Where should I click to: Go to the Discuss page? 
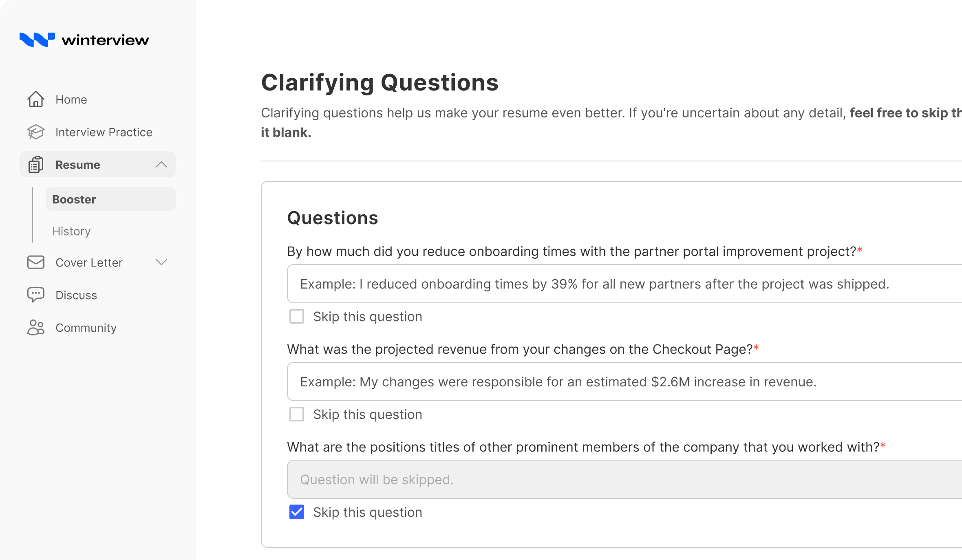[76, 295]
